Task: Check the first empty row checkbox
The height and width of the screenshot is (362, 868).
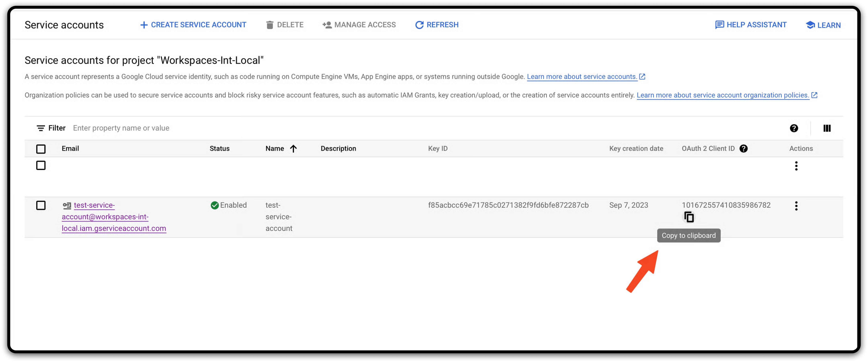Action: 41,166
